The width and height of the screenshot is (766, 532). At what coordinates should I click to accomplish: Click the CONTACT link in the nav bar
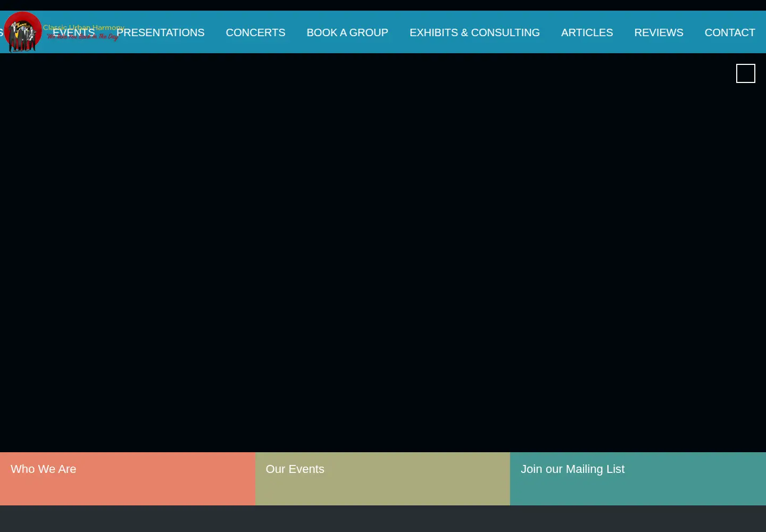point(730,32)
